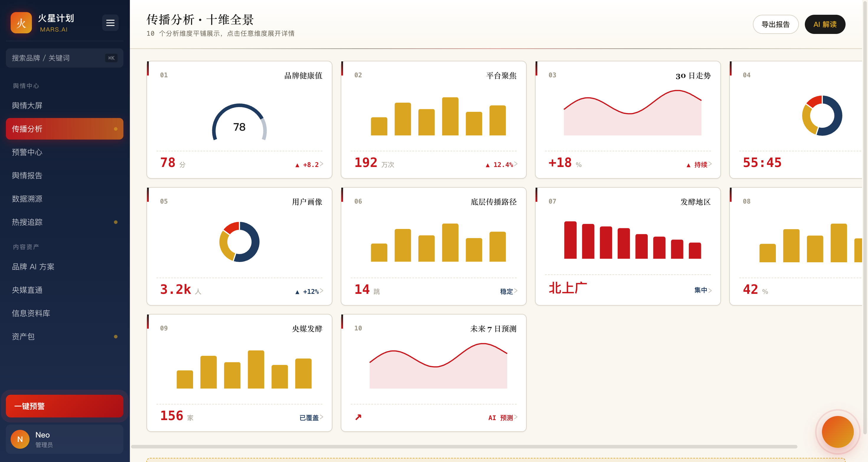The width and height of the screenshot is (868, 462).
Task: Select 传播分析 menu item
Action: [64, 129]
